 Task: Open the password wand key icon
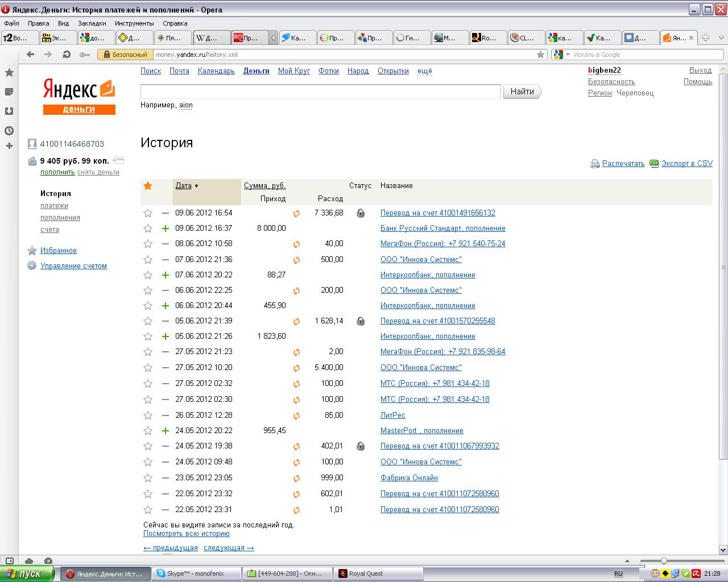85,55
